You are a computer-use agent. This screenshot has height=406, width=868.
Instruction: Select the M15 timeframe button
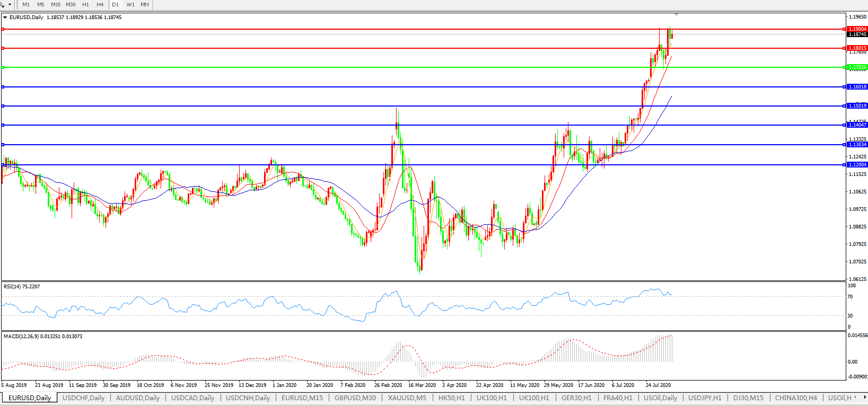pos(56,5)
